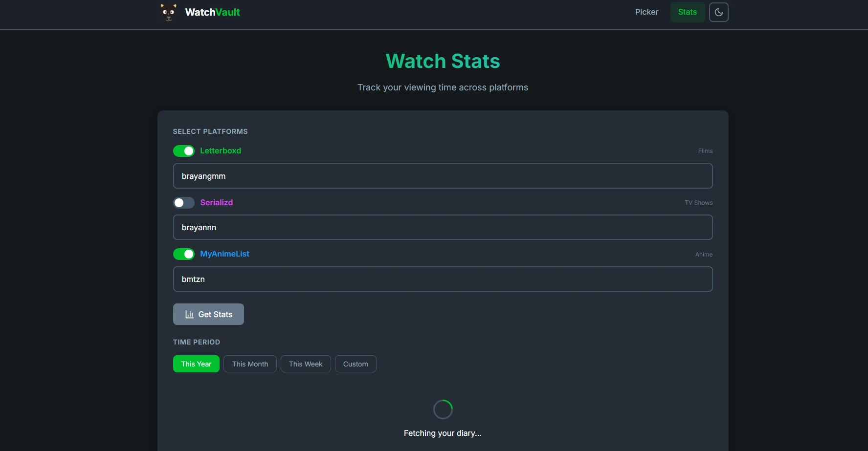The image size is (868, 451).
Task: Click the TIME PERIOD section header
Action: (197, 342)
